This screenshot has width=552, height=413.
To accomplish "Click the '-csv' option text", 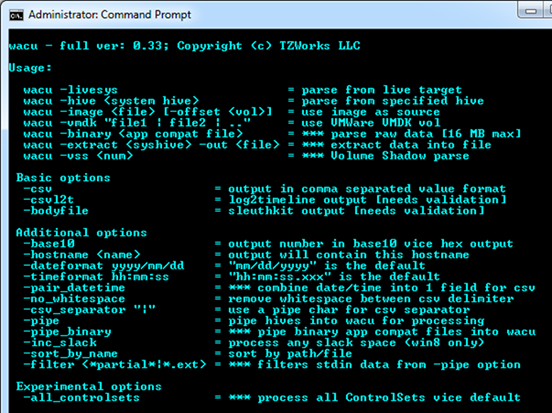I will [x=38, y=189].
